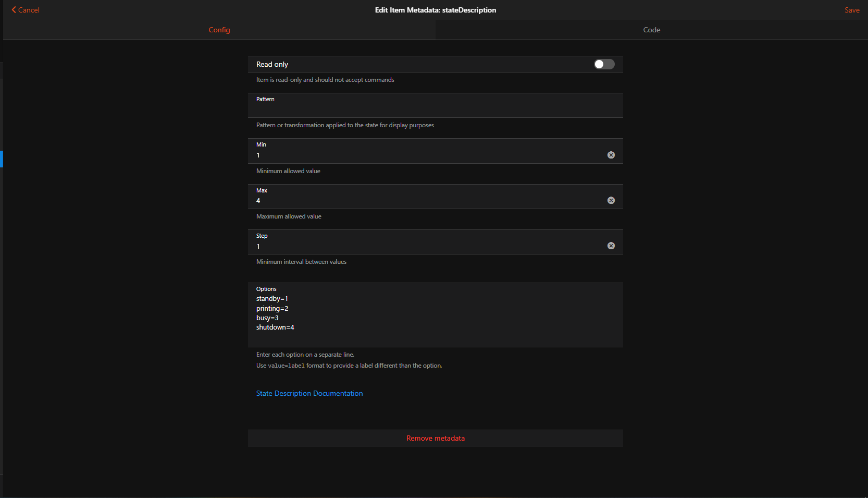Place cursor on the standby=1 option line
This screenshot has height=498, width=868.
[272, 299]
